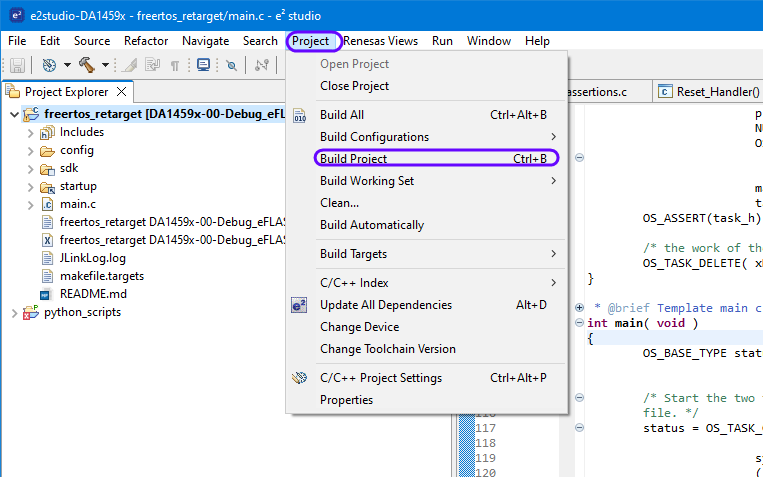This screenshot has width=763, height=477.
Task: Close the Project Explorer view
Action: pyautogui.click(x=122, y=92)
